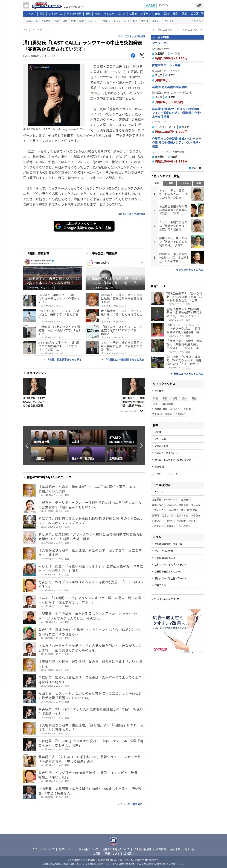Add Sponichi Annex to Google favorites
This screenshot has width=227, height=868.
(x=84, y=226)
